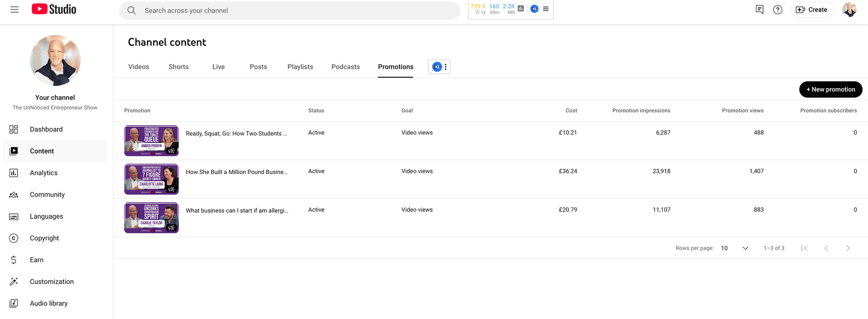Open the vidIQ three-dot options menu
Viewport: 868px width, 319px height.
(x=445, y=67)
